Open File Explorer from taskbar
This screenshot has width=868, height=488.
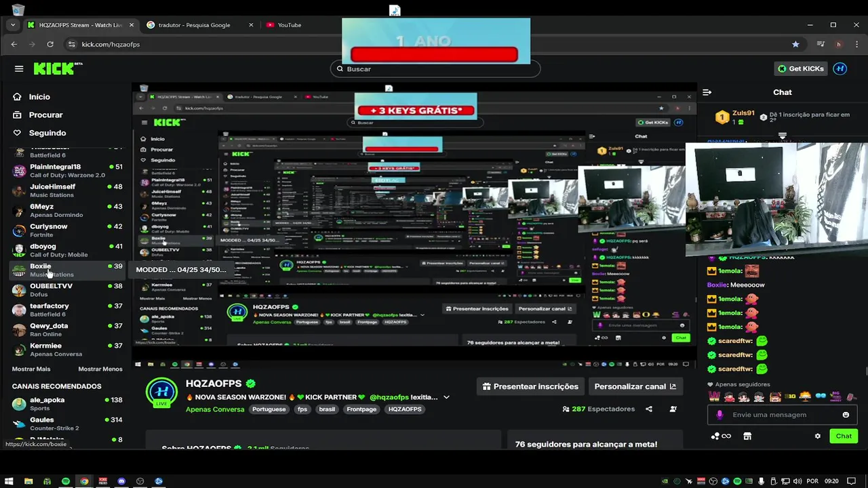point(28,481)
